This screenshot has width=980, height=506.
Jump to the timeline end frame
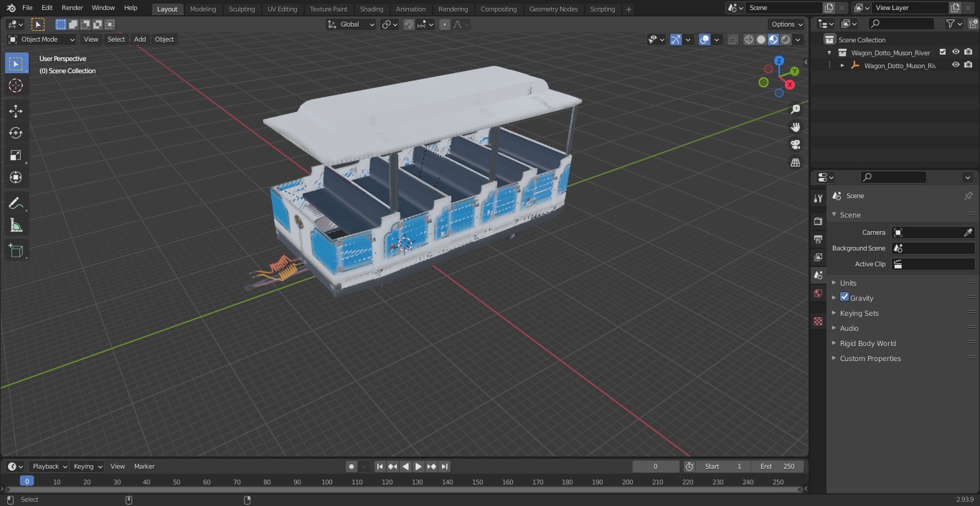point(444,467)
